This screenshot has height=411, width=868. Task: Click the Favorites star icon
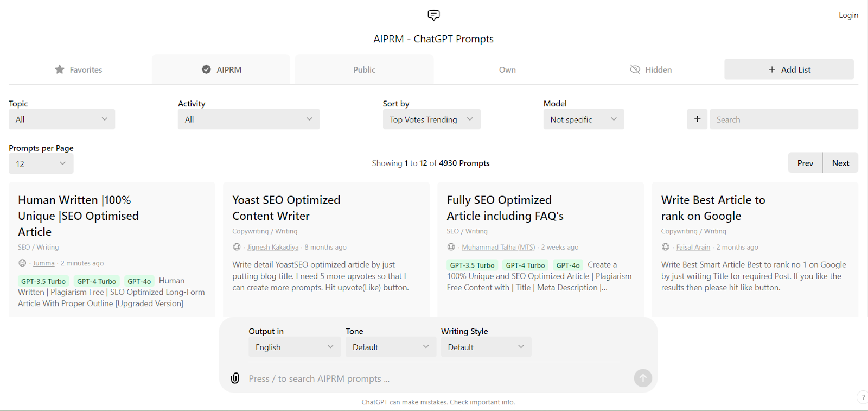[60, 69]
